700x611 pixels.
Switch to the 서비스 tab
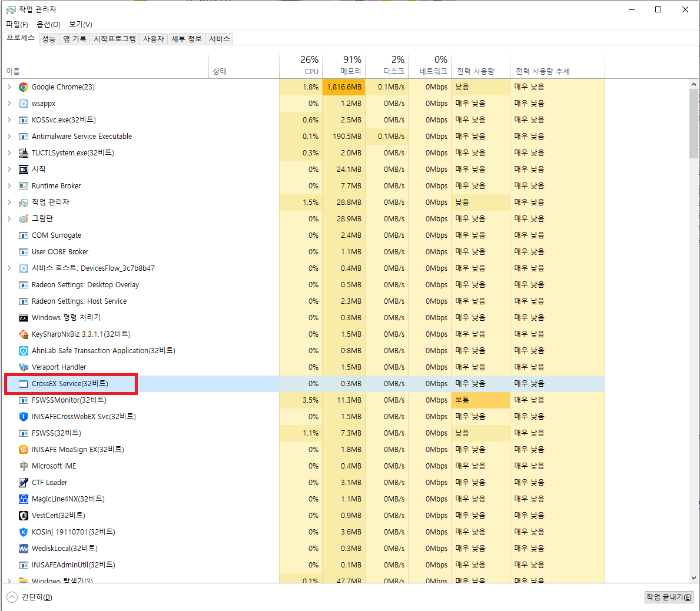click(x=219, y=39)
